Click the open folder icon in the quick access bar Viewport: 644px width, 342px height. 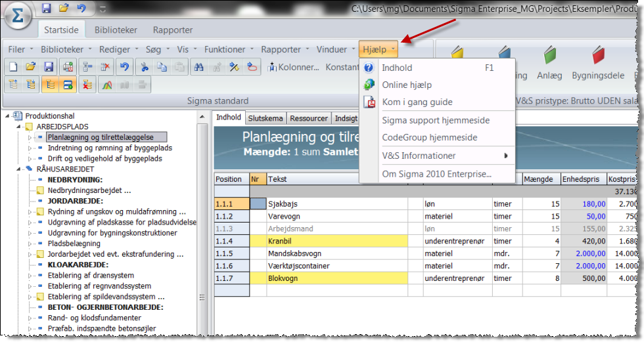pos(64,9)
